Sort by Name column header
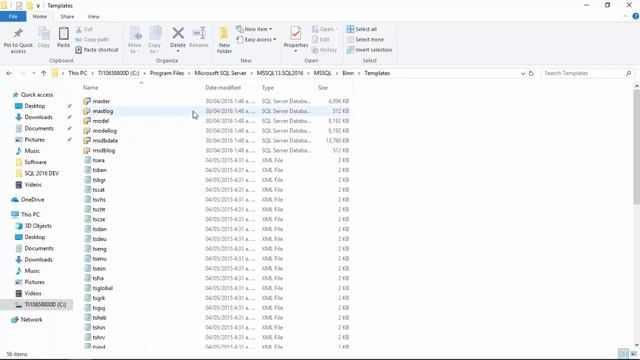The image size is (640, 360). point(90,88)
